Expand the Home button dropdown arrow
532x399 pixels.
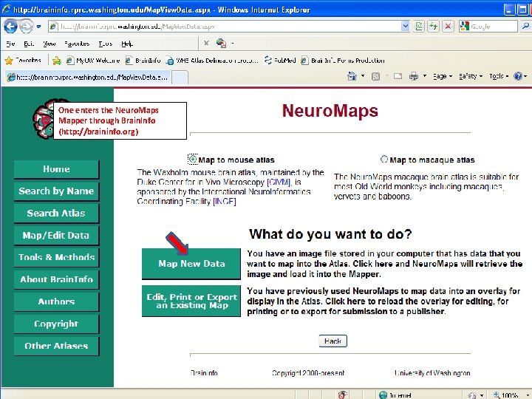tap(363, 76)
